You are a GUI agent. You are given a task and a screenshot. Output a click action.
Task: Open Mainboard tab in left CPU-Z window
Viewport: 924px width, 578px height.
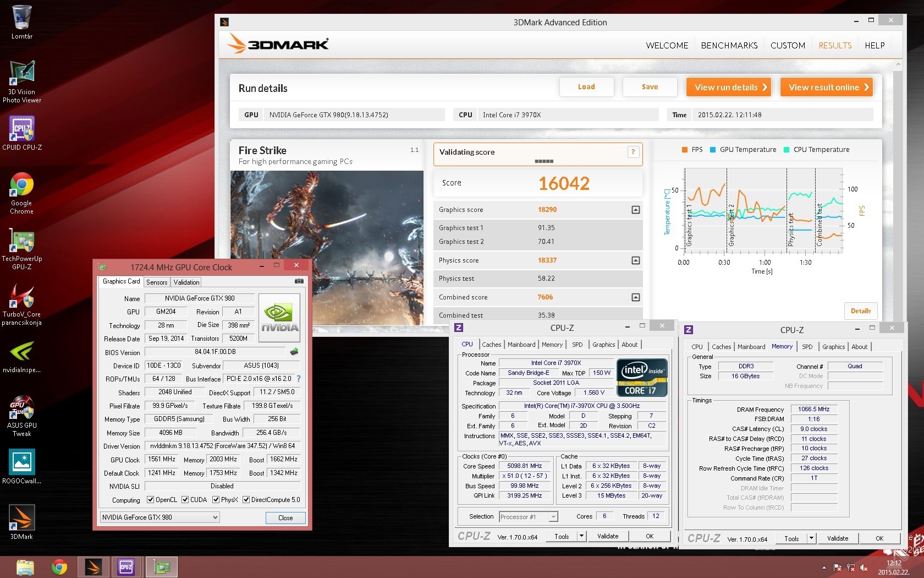coord(521,345)
